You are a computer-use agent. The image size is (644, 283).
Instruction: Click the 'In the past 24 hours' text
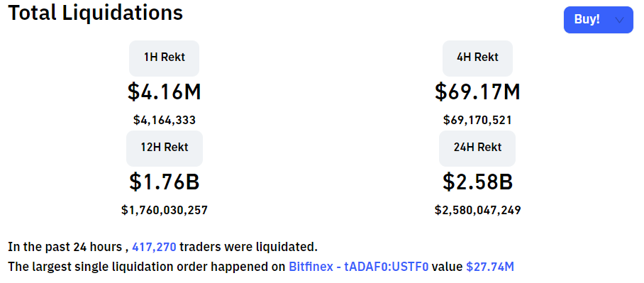[x=65, y=248]
